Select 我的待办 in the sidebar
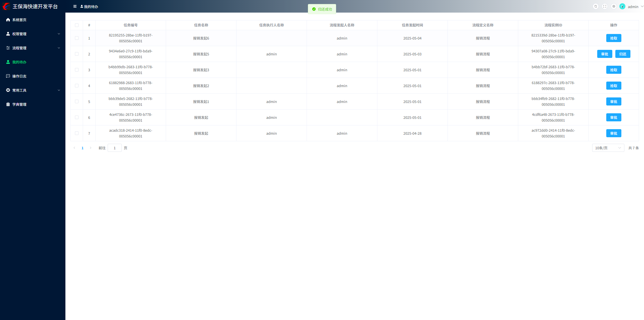Viewport: 644px width, 320px height. (x=19, y=62)
